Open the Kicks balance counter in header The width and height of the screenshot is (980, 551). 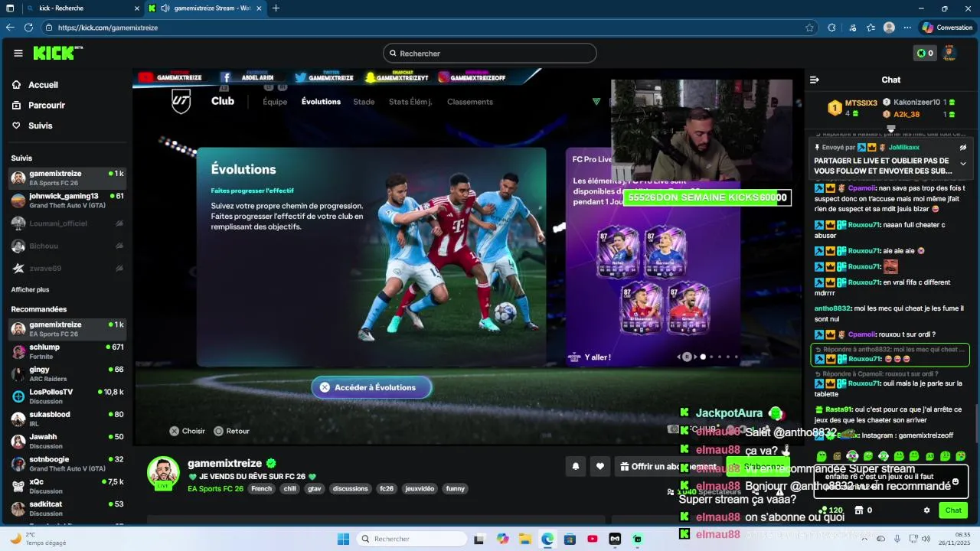point(925,53)
